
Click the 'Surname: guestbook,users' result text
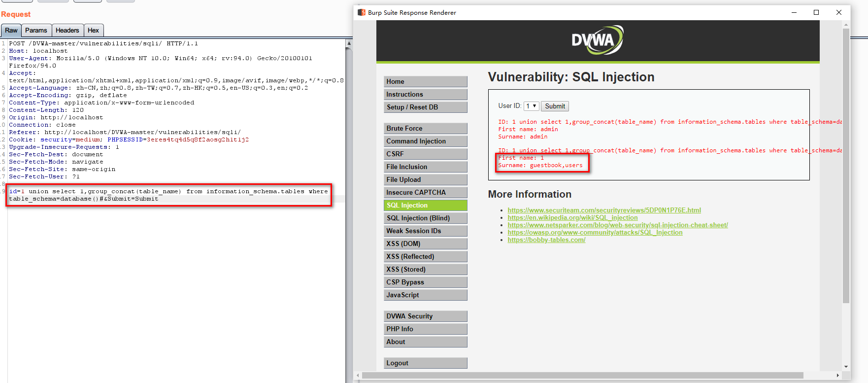[540, 166]
